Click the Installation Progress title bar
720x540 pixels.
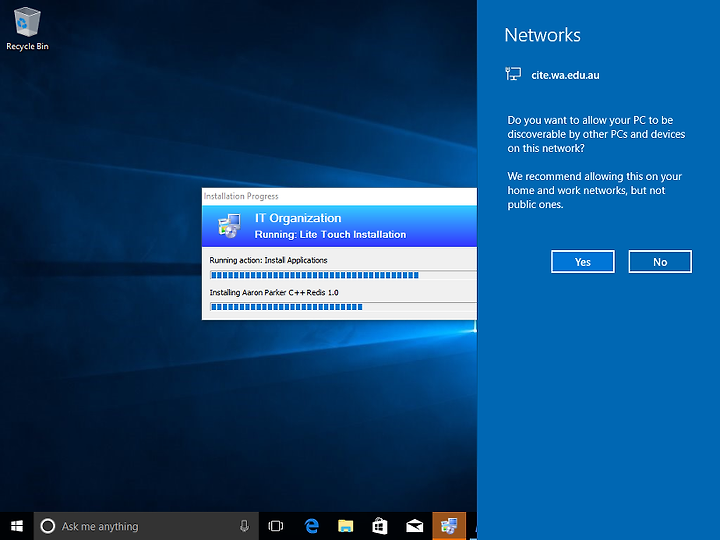(x=339, y=196)
